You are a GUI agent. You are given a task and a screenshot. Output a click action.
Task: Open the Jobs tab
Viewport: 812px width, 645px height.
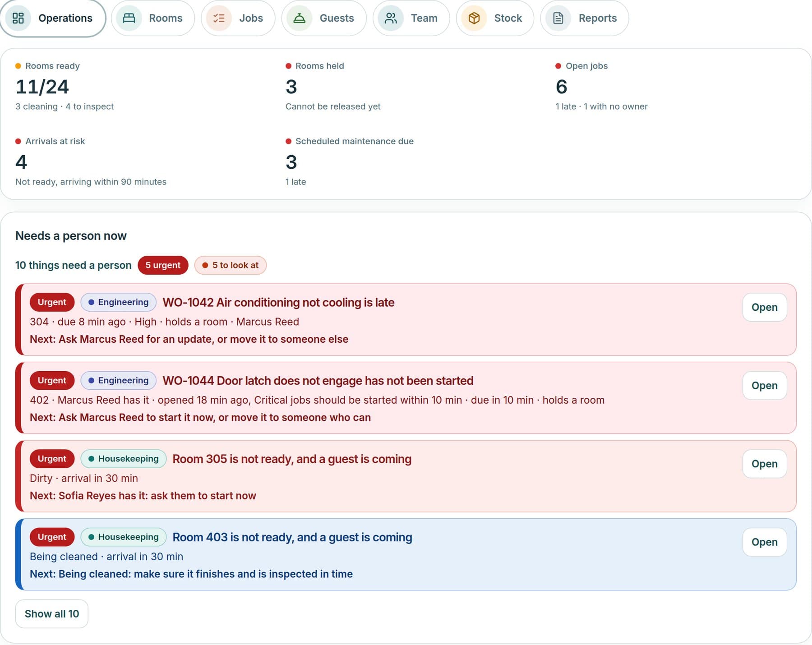click(x=238, y=18)
